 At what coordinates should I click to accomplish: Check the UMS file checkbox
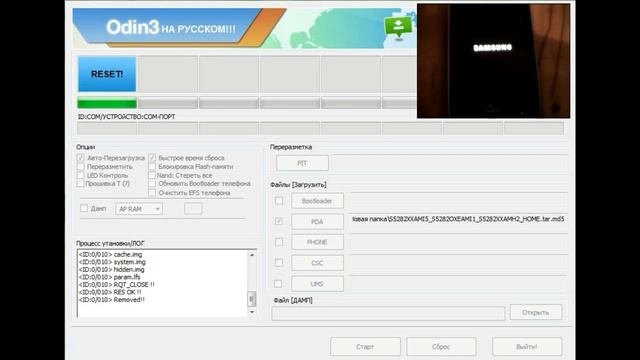coord(278,283)
